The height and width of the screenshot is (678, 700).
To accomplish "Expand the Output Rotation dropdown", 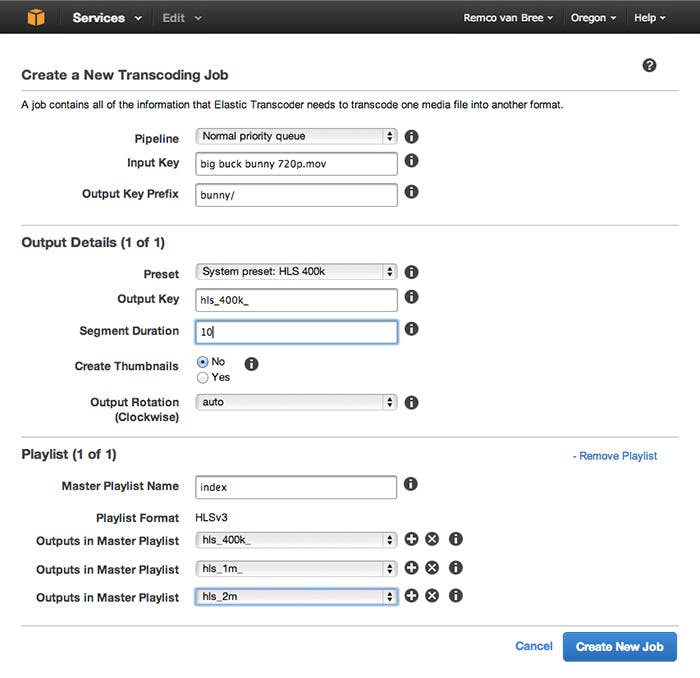I will click(296, 402).
